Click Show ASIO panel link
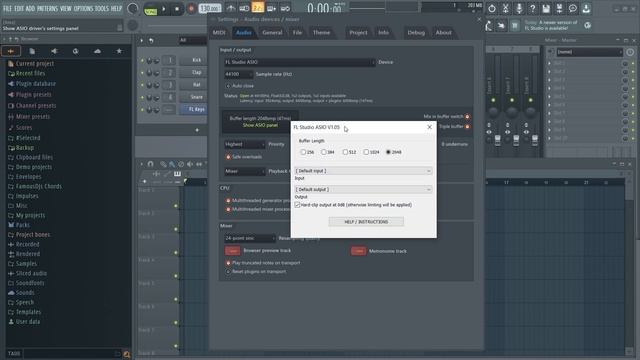The width and height of the screenshot is (640, 360). point(260,125)
